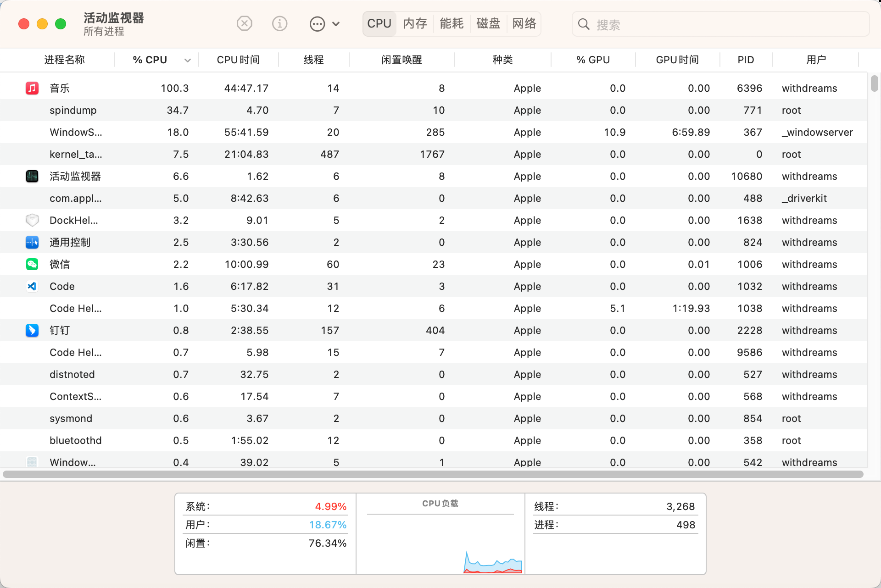Click the DockHelper shield icon
Viewport: 881px width, 588px height.
tap(32, 220)
